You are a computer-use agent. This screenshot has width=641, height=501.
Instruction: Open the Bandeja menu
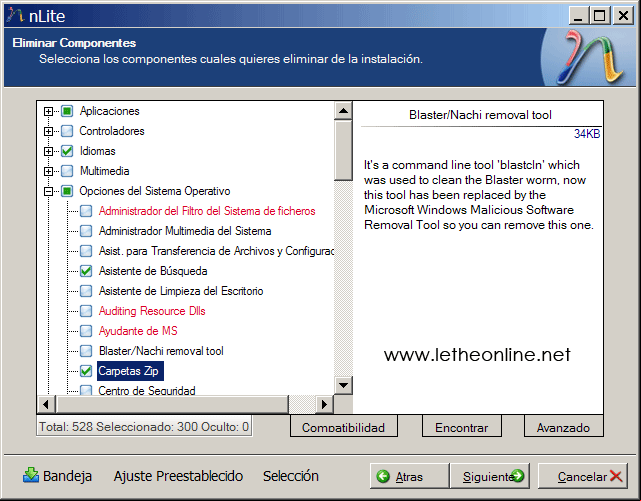point(58,476)
